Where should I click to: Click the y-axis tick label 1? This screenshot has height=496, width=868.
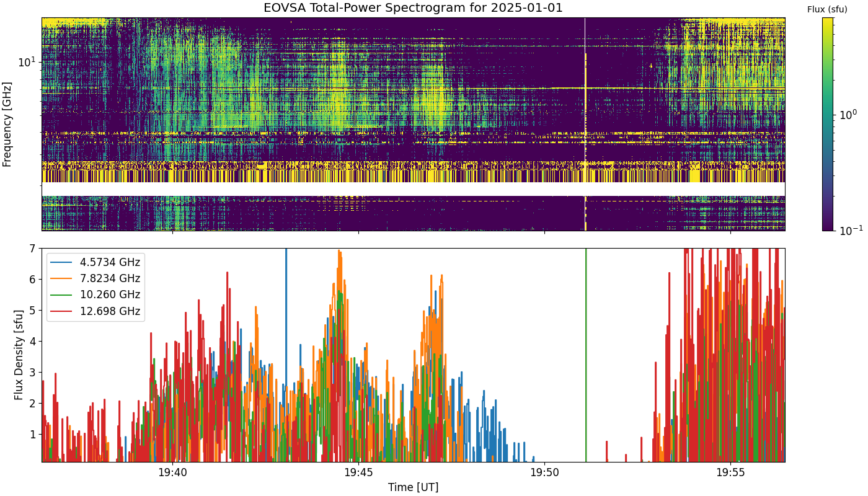point(32,434)
